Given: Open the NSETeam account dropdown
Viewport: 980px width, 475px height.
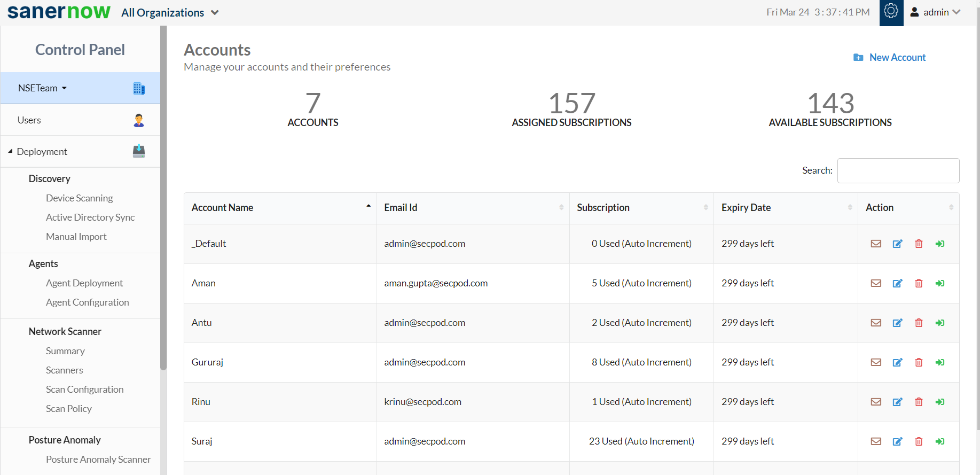Looking at the screenshot, I should pos(42,88).
